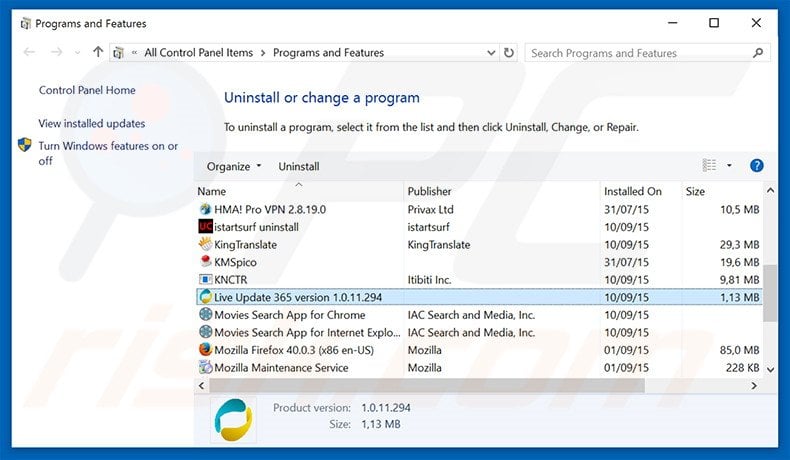Click the horizontal scroll left arrow

click(x=202, y=385)
